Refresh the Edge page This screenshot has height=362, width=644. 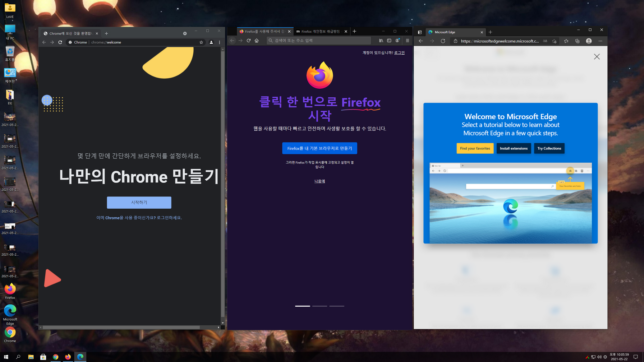[x=443, y=41]
